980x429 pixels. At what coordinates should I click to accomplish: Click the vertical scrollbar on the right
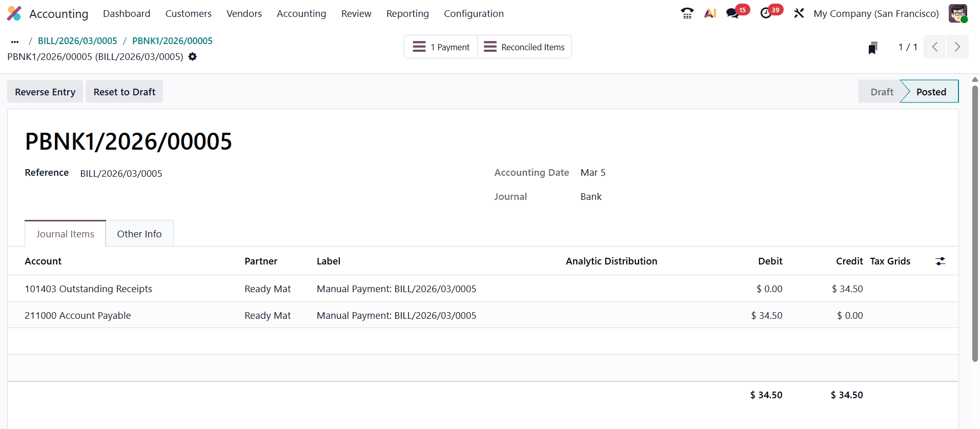[x=975, y=220]
